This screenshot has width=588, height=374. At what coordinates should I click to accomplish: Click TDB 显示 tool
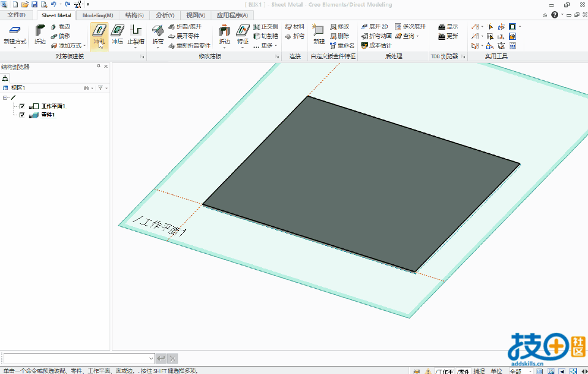[448, 26]
